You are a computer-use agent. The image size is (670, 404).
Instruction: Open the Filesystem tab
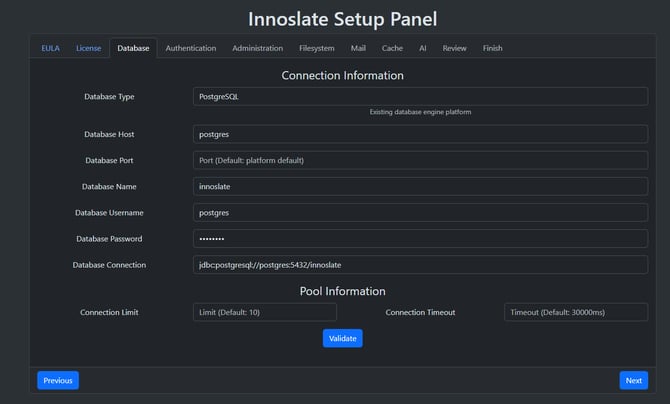[317, 48]
